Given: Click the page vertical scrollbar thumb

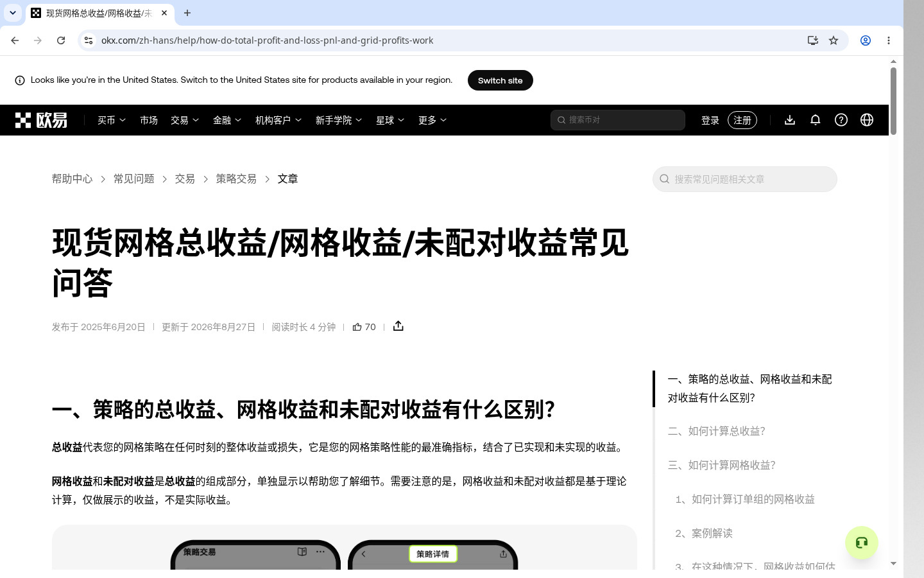Looking at the screenshot, I should pos(893,100).
